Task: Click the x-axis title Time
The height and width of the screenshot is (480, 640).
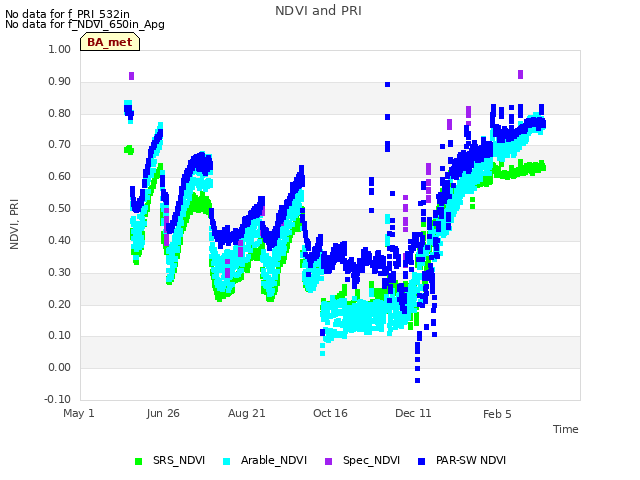Action: [566, 429]
